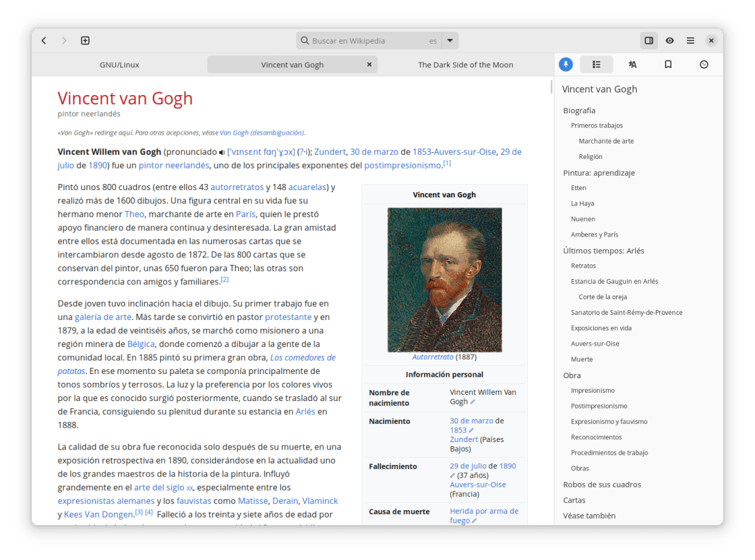Open footnote reference [1] in intro

point(448,163)
